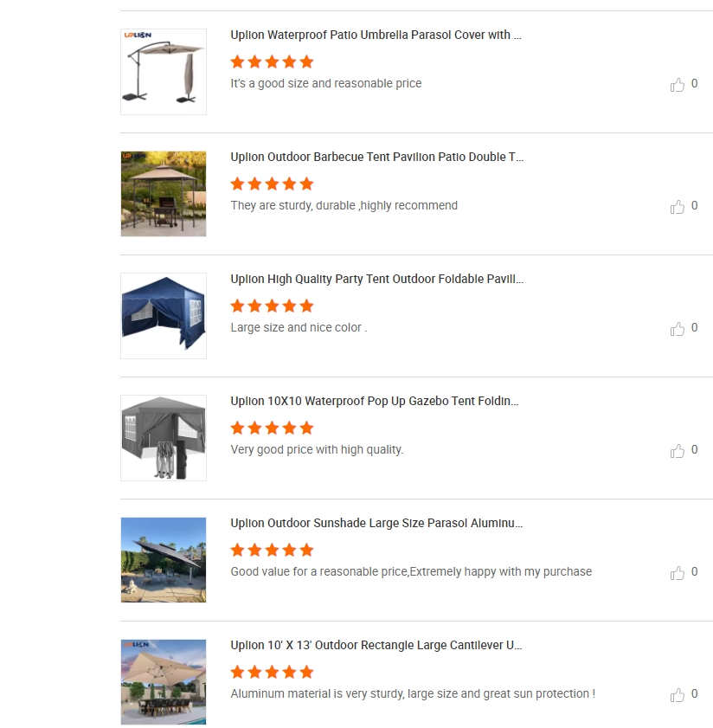Click thumbs-up on Party Tent review

tap(678, 329)
